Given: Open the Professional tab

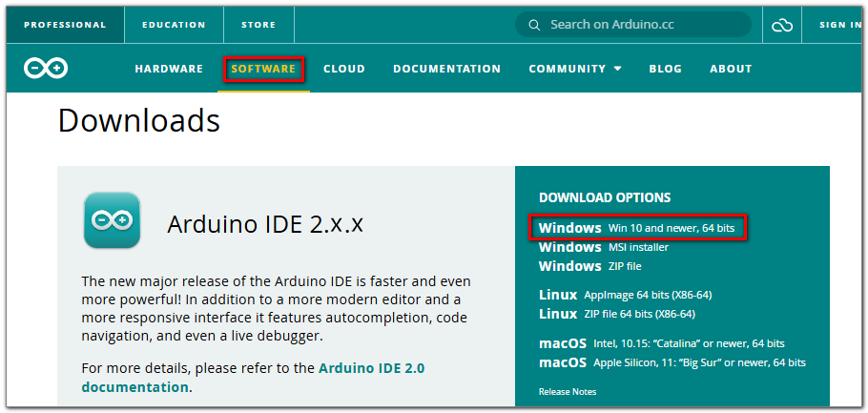Looking at the screenshot, I should tap(65, 25).
